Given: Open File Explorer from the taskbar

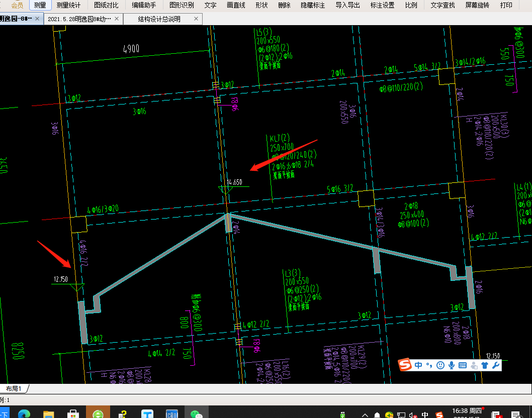Looking at the screenshot, I should pos(48,414).
